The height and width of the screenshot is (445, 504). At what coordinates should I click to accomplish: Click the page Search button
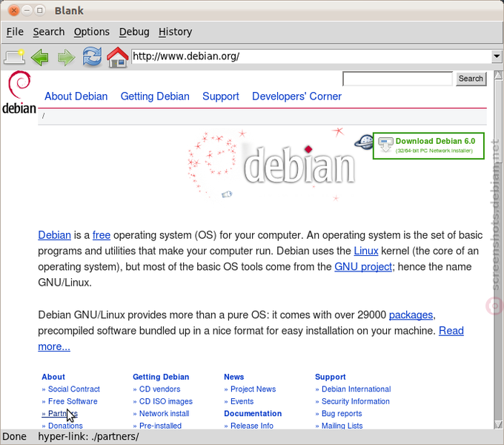coord(471,79)
